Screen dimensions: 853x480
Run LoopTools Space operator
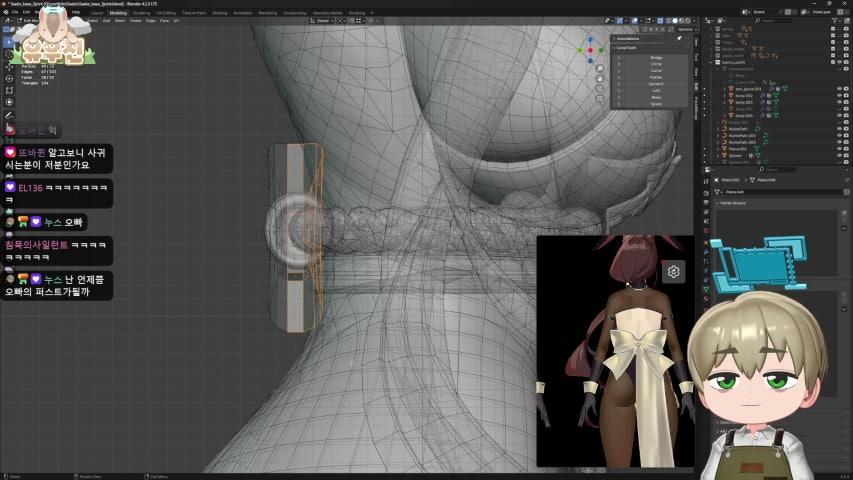656,104
